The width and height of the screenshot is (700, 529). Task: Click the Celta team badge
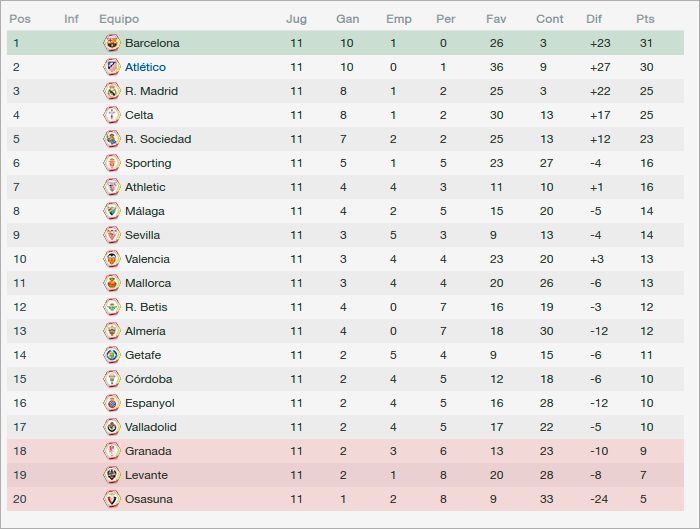(112, 115)
